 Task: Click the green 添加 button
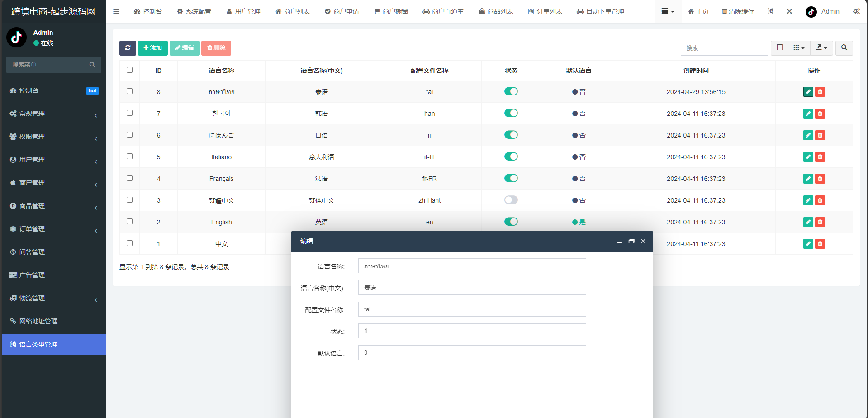coord(152,48)
